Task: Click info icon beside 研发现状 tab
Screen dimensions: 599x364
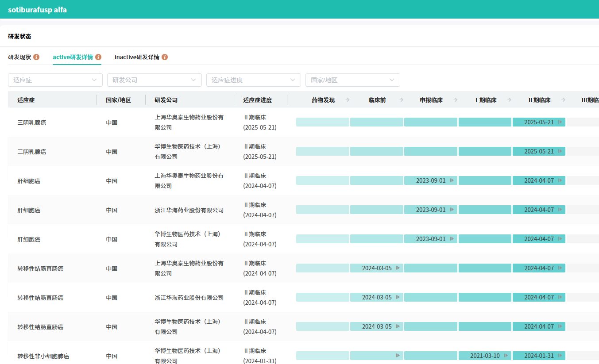Action: click(36, 57)
